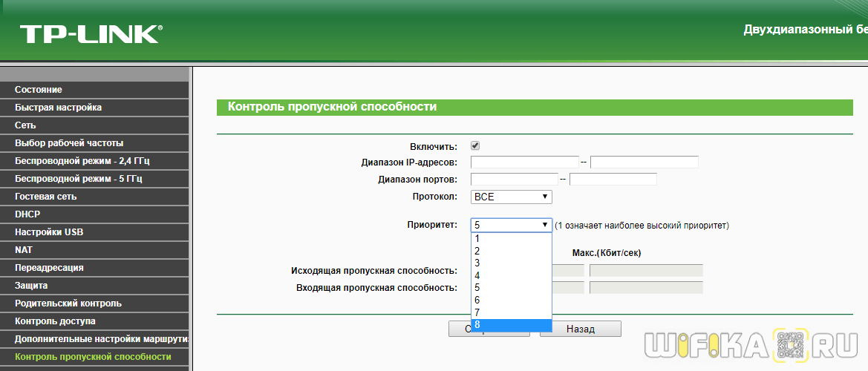Click the TP-LINK logo
Viewport: 868px width, 371px height.
91,33
